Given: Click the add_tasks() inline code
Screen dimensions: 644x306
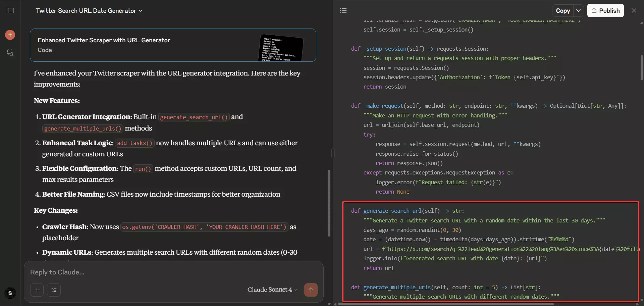Looking at the screenshot, I should pos(135,143).
